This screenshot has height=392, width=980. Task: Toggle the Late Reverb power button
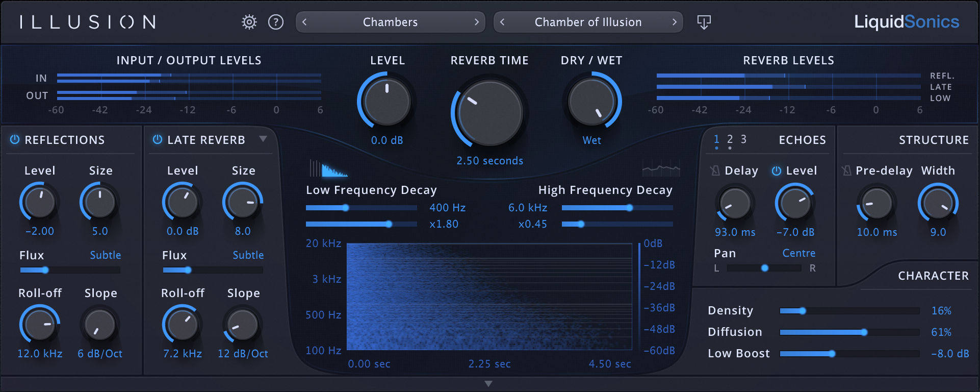pyautogui.click(x=158, y=139)
